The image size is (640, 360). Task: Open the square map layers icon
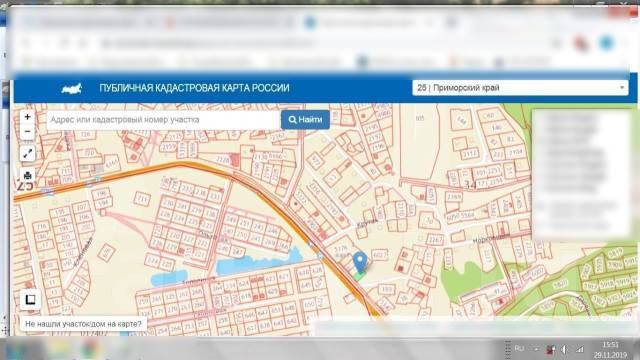pyautogui.click(x=30, y=300)
